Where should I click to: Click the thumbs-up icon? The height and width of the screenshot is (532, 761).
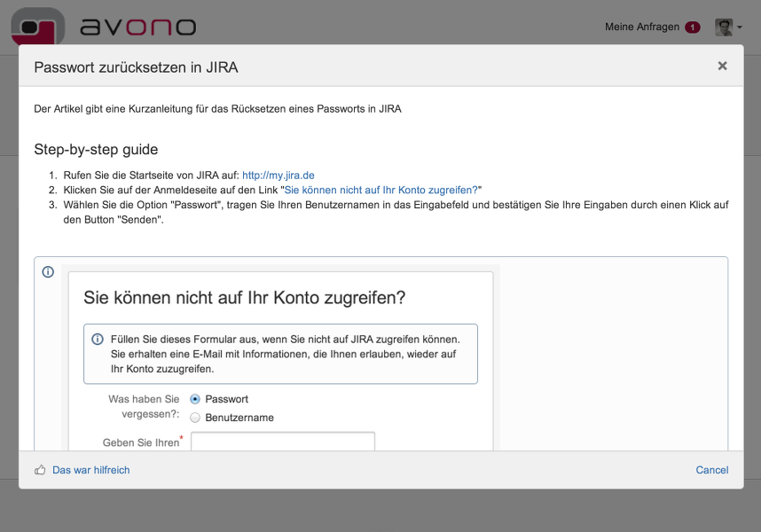(x=40, y=470)
